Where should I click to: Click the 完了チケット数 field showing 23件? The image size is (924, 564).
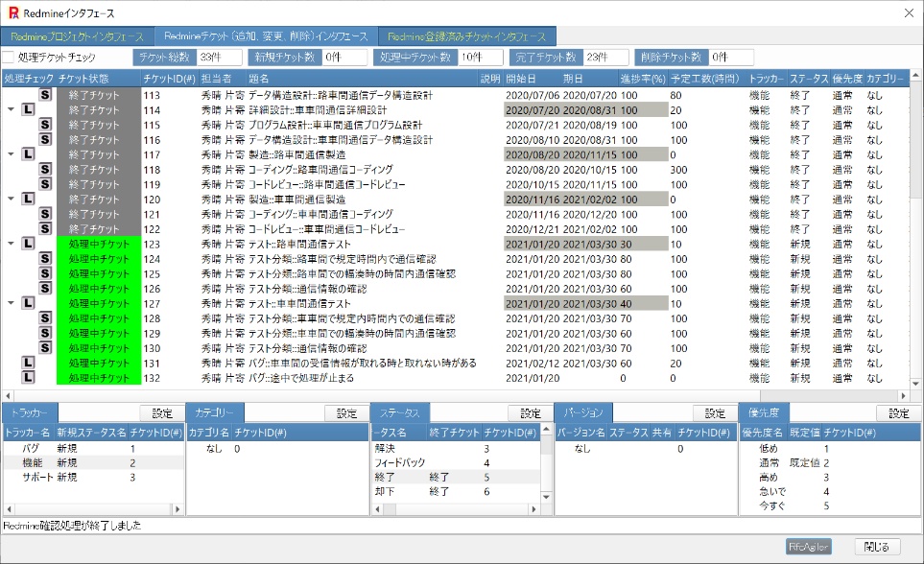click(605, 58)
